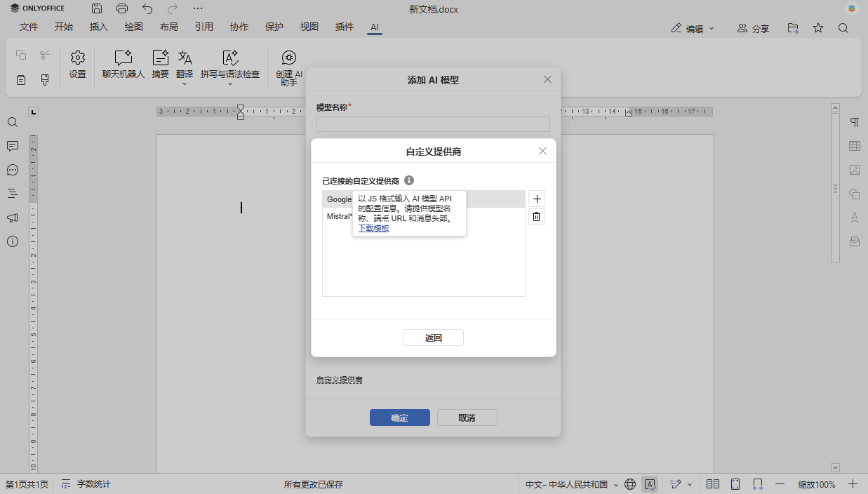Image resolution: width=868 pixels, height=494 pixels.
Task: Expand 拼写与语法检查 dropdown arrow
Action: [230, 84]
